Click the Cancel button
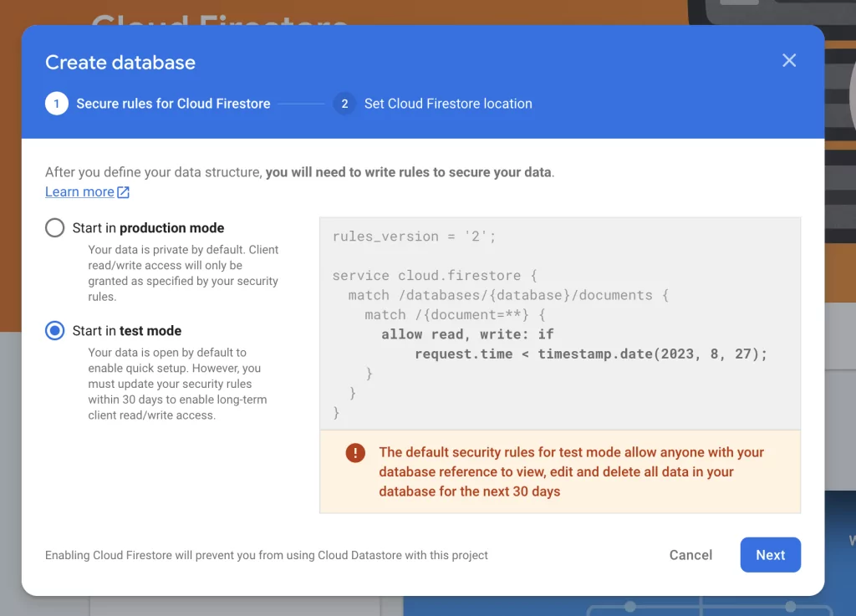Image resolution: width=856 pixels, height=616 pixels. [690, 555]
